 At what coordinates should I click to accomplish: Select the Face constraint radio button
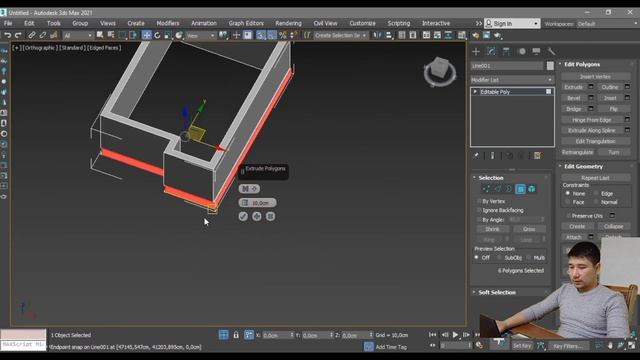pyautogui.click(x=567, y=202)
